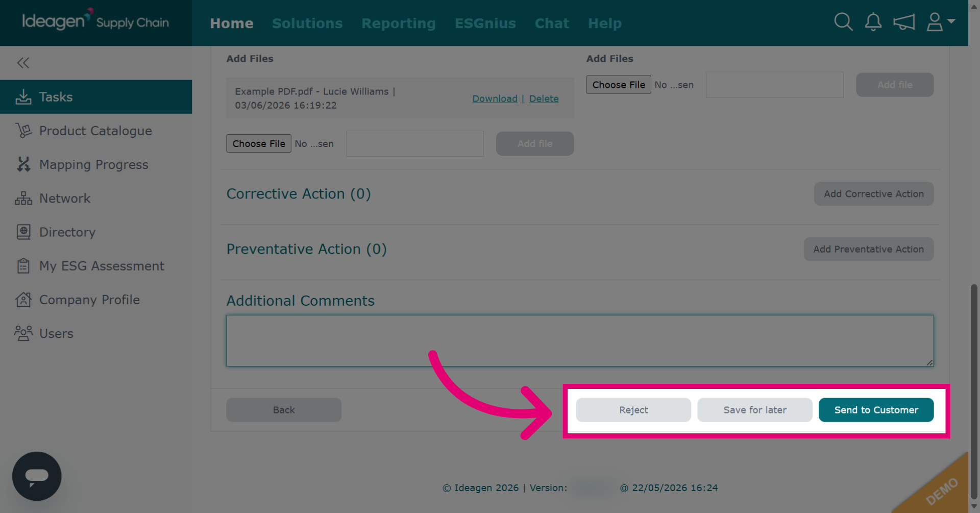Click the Additional Comments heading

301,301
